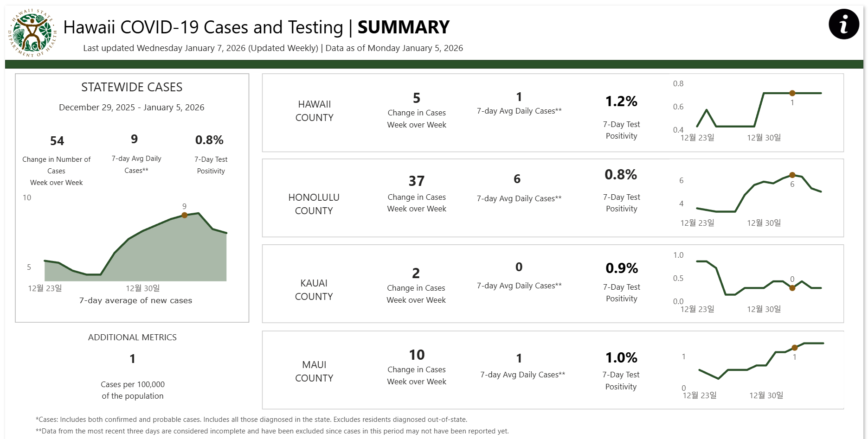Click Hawaii County 1.2% positivity value

click(x=621, y=102)
